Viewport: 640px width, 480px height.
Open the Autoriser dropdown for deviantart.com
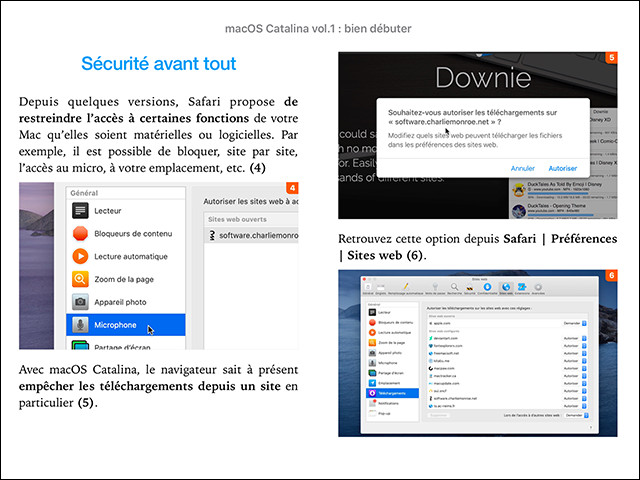pyautogui.click(x=576, y=340)
